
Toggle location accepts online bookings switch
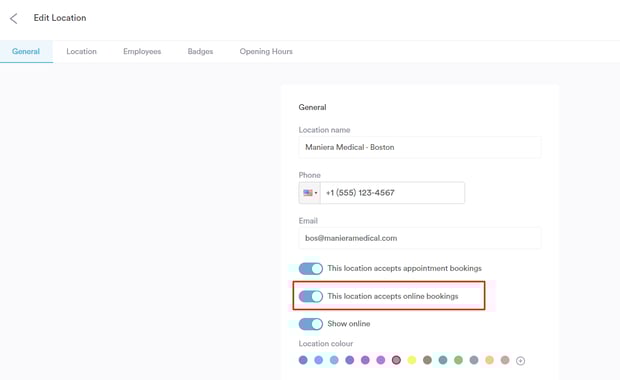tap(311, 297)
